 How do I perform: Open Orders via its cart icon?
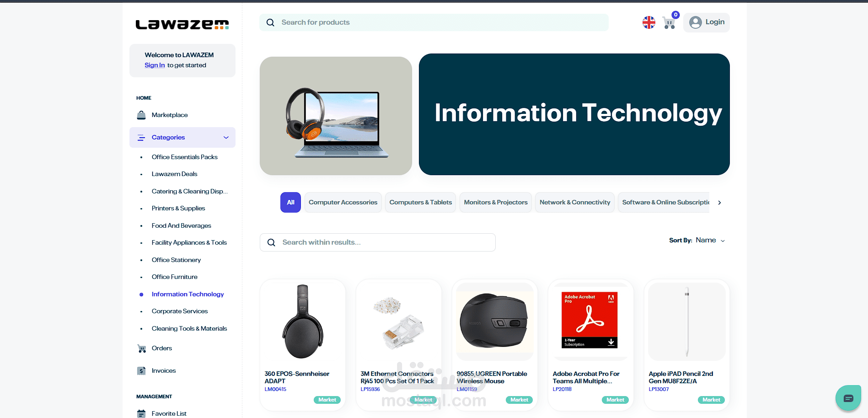142,348
